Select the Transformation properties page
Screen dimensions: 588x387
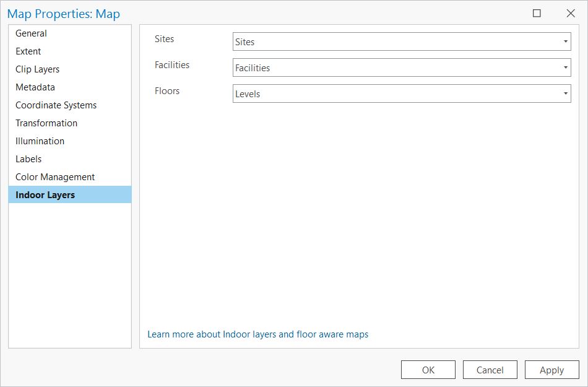pos(46,123)
